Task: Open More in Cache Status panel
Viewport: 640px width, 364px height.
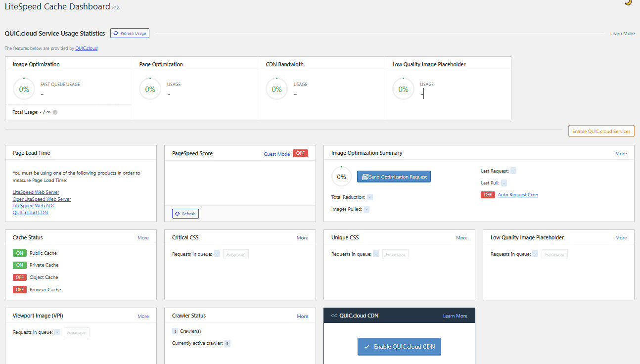Action: (x=143, y=238)
